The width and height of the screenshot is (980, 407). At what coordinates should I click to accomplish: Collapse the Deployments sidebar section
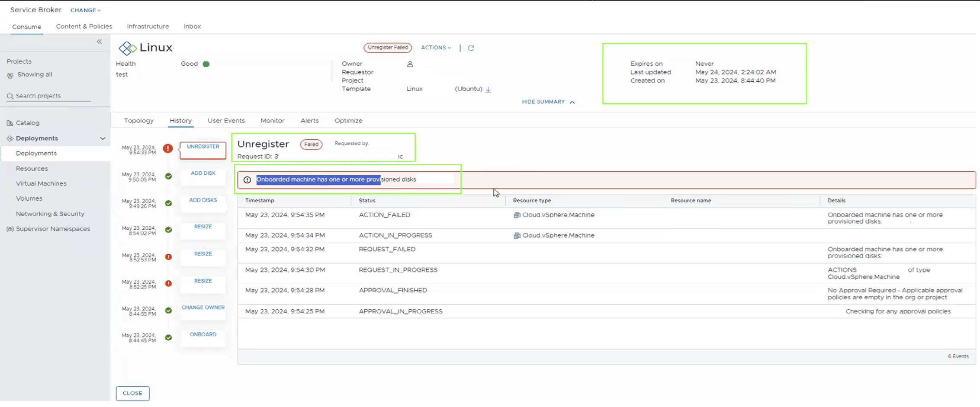tap(103, 138)
